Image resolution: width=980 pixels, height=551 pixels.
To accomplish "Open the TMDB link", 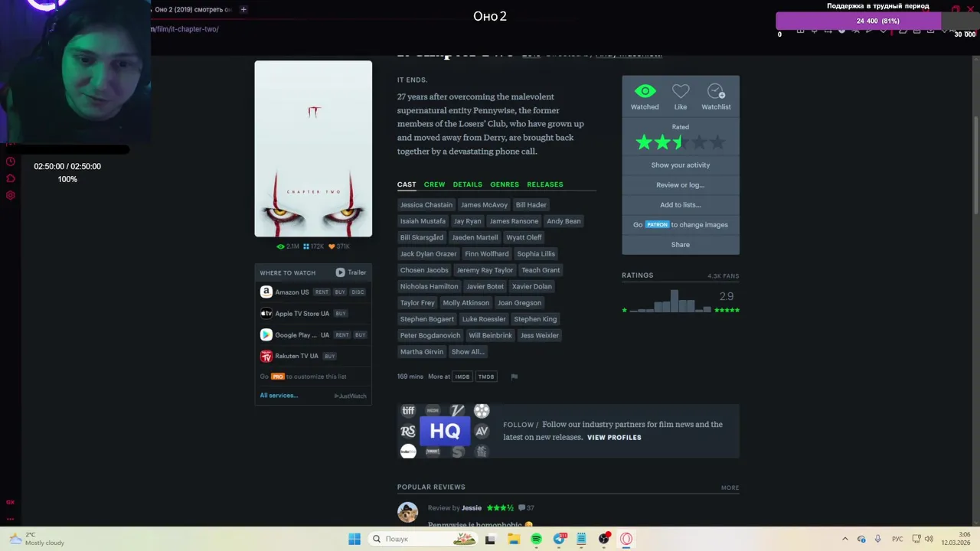I will tap(486, 377).
